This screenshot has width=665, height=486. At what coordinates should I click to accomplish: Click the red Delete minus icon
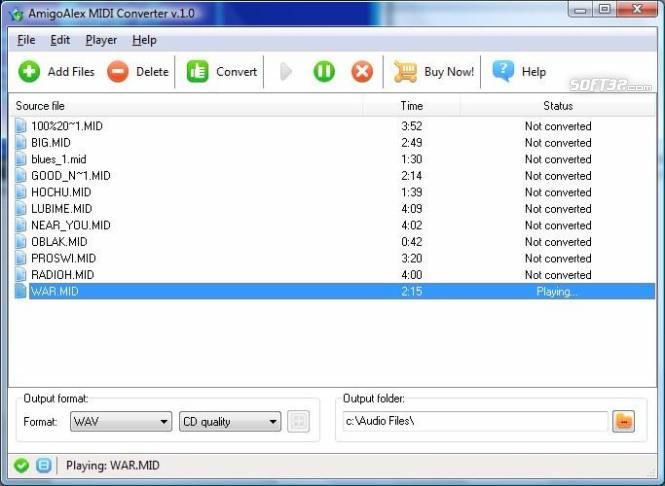(118, 72)
